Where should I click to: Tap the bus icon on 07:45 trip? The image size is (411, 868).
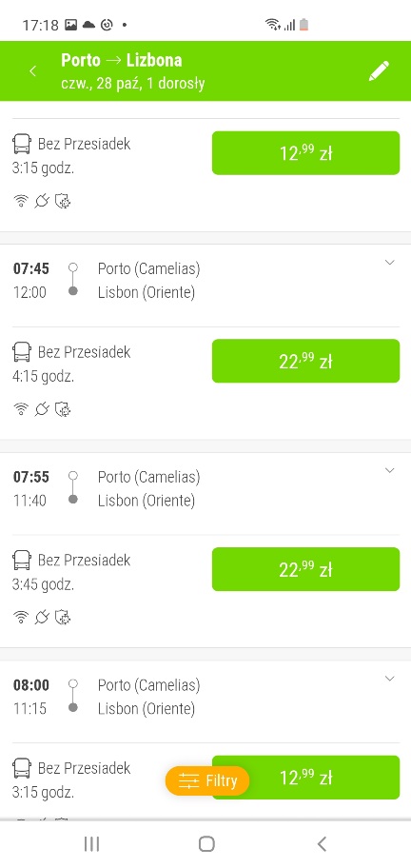coord(22,352)
